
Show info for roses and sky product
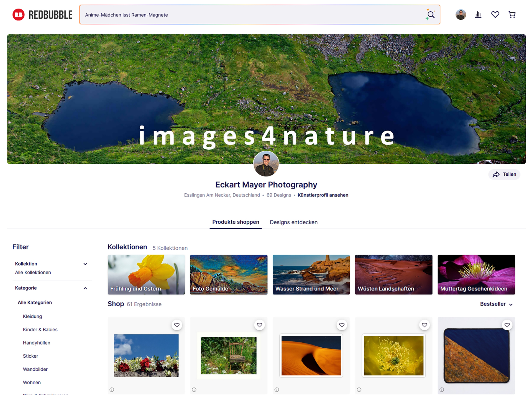pyautogui.click(x=112, y=390)
